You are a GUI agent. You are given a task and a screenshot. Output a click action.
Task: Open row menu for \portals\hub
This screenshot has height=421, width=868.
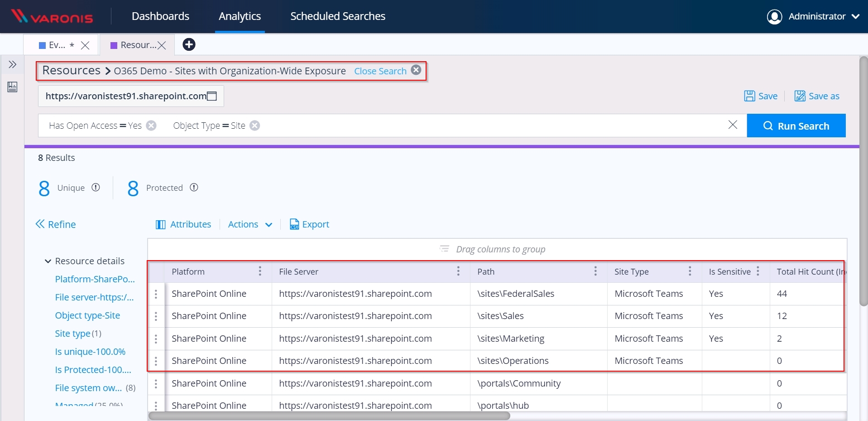(x=156, y=405)
